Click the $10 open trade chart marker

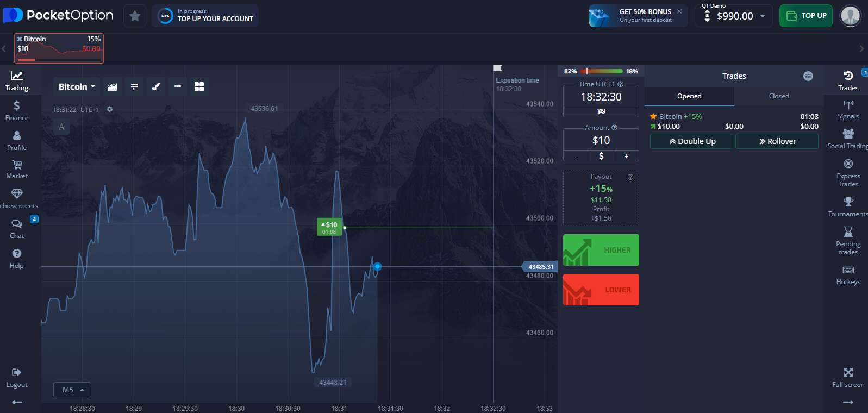329,227
